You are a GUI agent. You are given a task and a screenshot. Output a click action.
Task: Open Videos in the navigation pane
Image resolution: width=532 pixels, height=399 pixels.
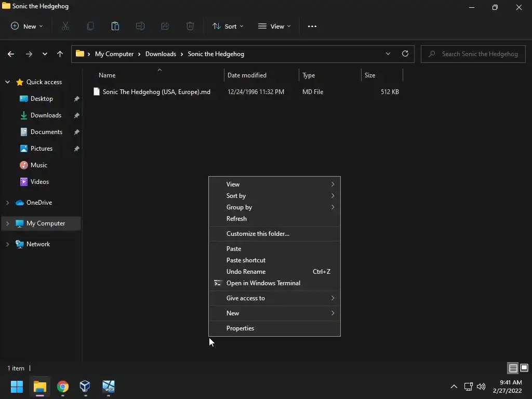tap(39, 182)
